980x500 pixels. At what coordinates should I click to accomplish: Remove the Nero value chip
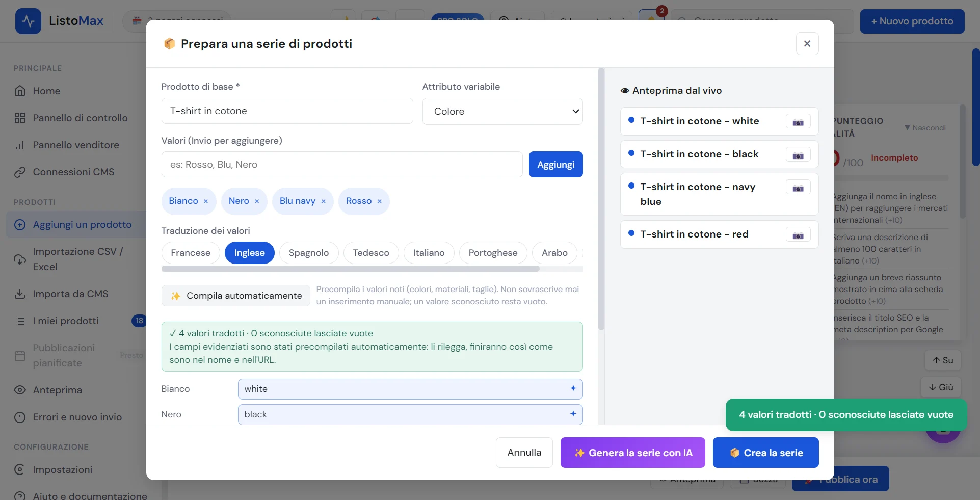click(257, 201)
